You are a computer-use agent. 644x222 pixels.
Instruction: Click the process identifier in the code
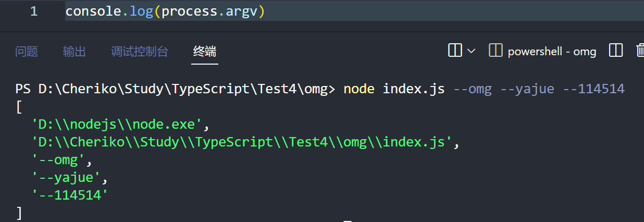pos(189,11)
